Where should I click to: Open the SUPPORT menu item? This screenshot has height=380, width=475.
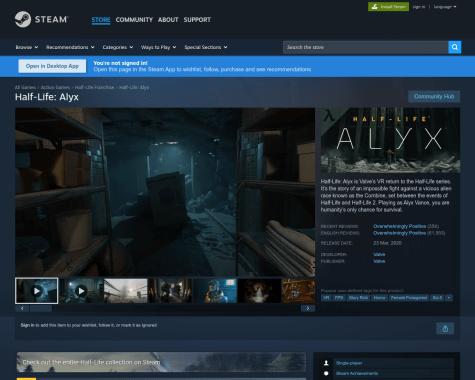pyautogui.click(x=197, y=20)
